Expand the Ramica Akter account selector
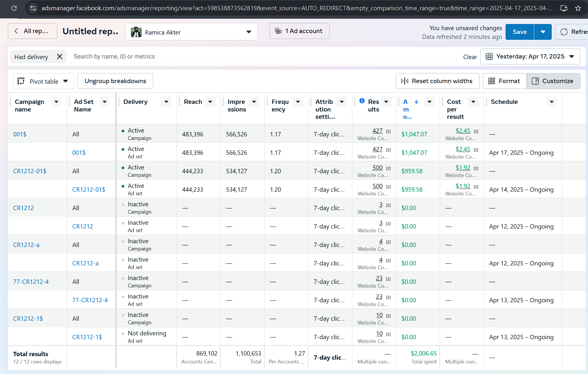Image resolution: width=588 pixels, height=374 pixels. (191, 32)
